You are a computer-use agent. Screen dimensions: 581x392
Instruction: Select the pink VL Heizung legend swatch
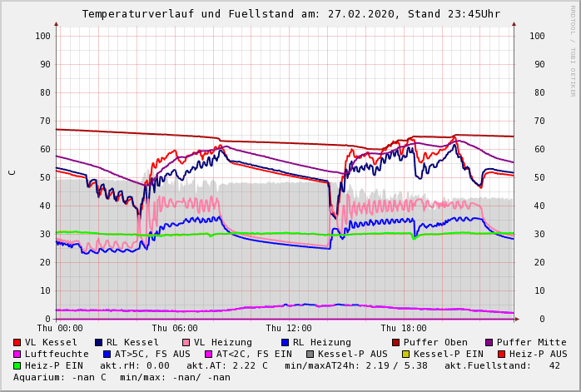click(x=186, y=342)
